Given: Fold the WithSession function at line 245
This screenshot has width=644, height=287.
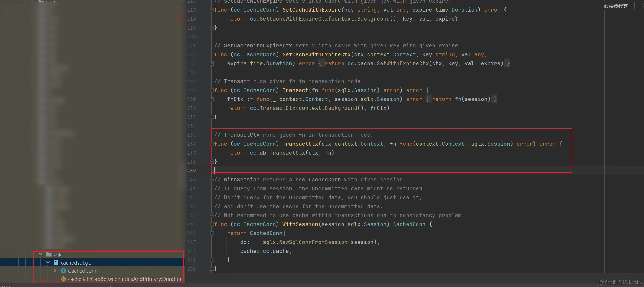Looking at the screenshot, I should [x=212, y=224].
